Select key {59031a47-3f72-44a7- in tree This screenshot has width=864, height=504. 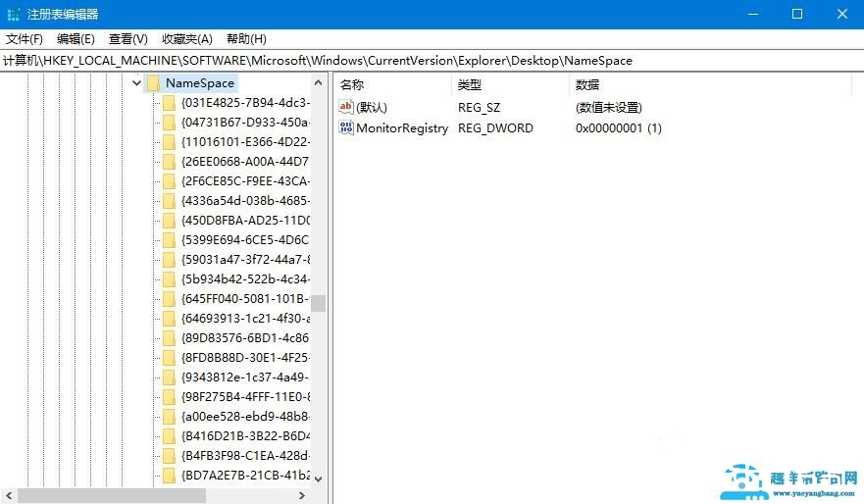pyautogui.click(x=246, y=260)
